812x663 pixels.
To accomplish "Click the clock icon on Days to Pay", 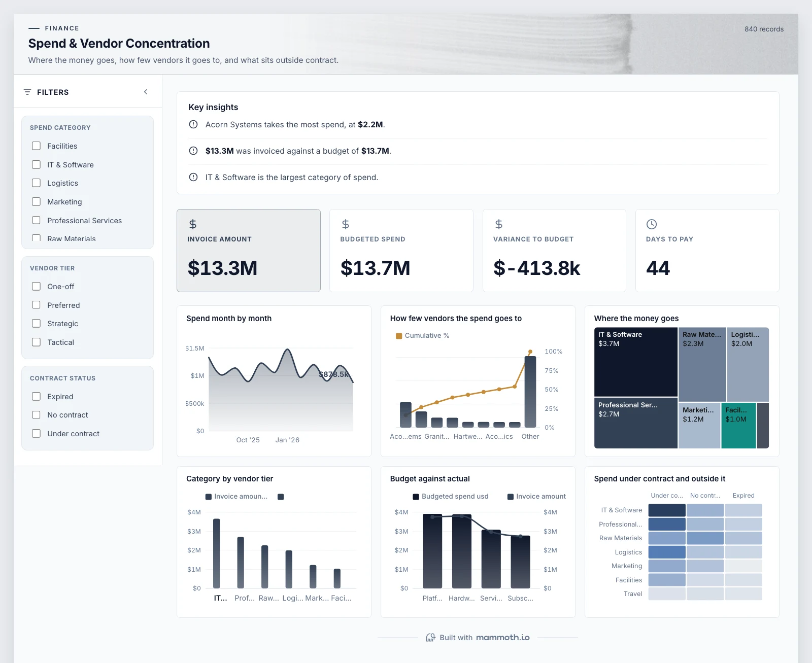I will click(x=652, y=224).
